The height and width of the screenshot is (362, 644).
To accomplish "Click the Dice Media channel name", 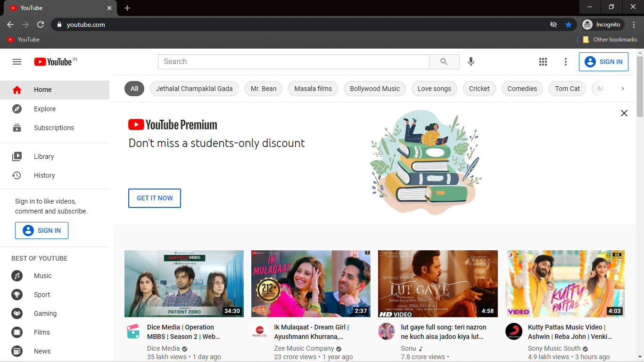I will (164, 348).
